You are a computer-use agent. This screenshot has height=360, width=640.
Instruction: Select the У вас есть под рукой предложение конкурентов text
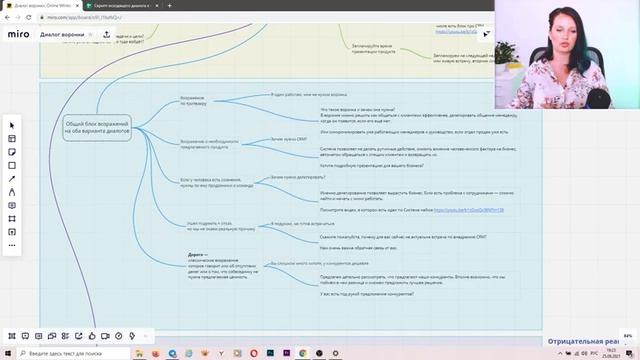pyautogui.click(x=367, y=294)
